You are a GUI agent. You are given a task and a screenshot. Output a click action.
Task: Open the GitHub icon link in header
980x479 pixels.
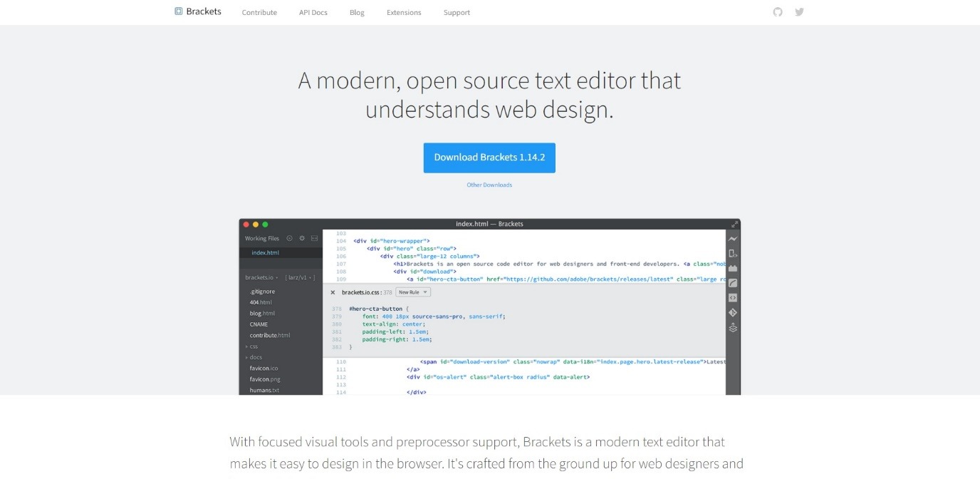click(778, 12)
